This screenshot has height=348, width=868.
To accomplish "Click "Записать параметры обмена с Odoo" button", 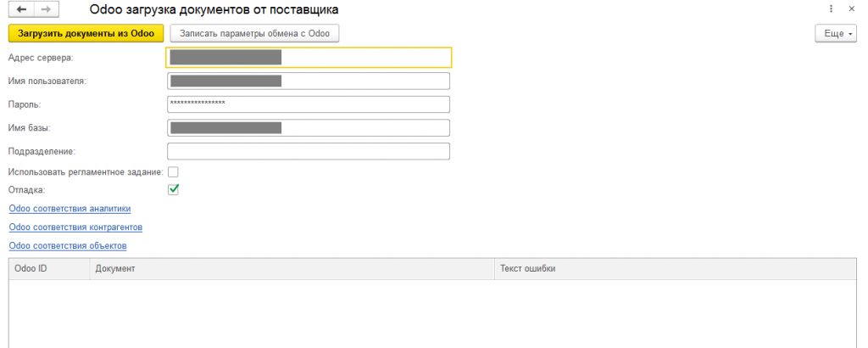I will point(254,33).
